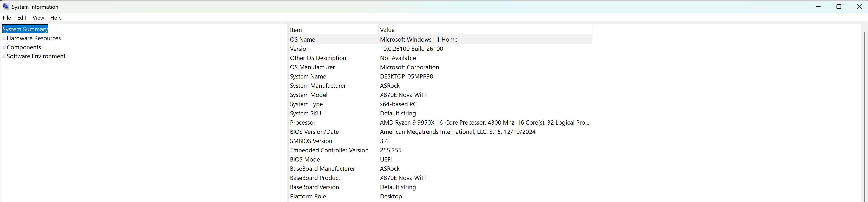Image resolution: width=868 pixels, height=202 pixels.
Task: Maximize the System Information window
Action: pos(839,7)
